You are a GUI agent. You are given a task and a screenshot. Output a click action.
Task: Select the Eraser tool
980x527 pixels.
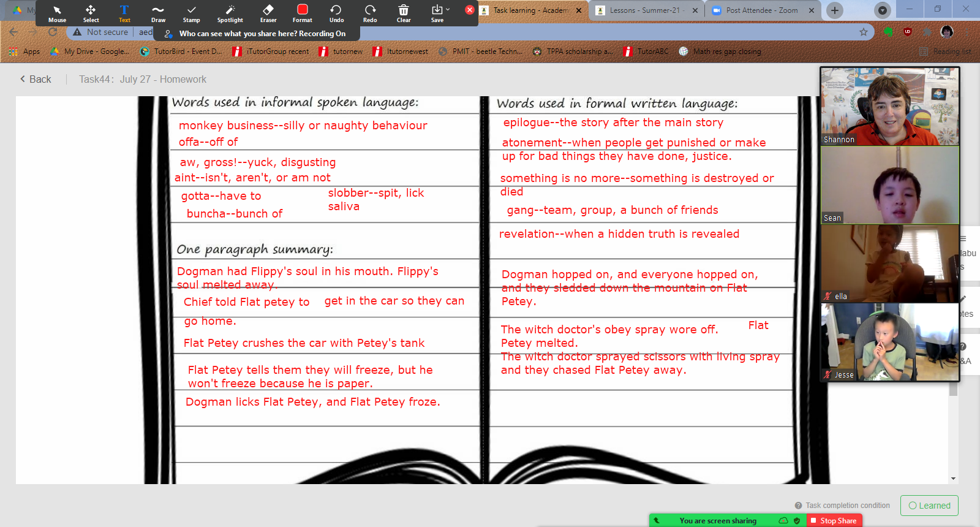pyautogui.click(x=268, y=13)
